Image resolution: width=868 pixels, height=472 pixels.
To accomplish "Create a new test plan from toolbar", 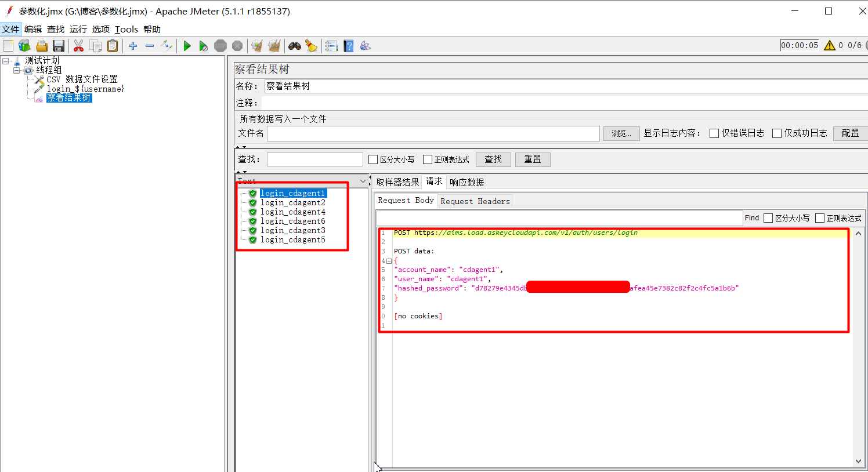I will (8, 46).
